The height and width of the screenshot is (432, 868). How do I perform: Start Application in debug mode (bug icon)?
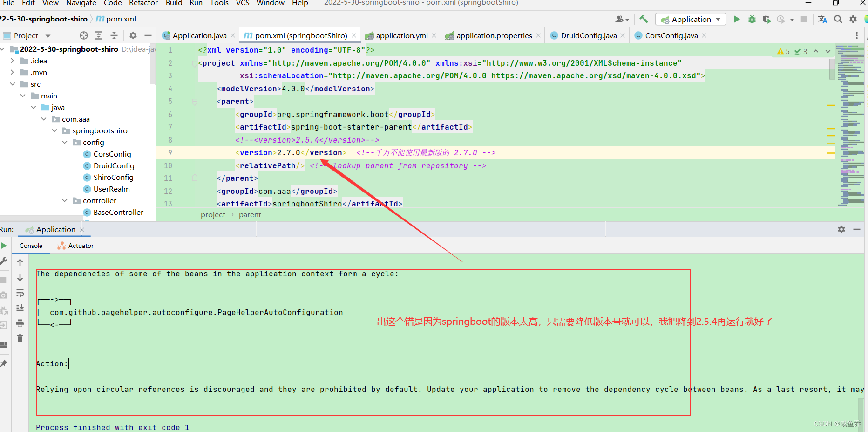pos(752,19)
